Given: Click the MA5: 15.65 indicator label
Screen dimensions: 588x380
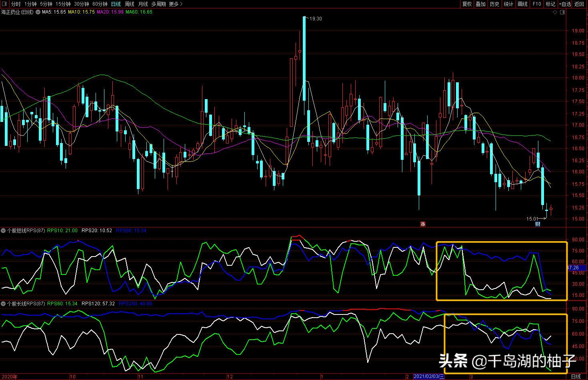Looking at the screenshot, I should click(54, 12).
